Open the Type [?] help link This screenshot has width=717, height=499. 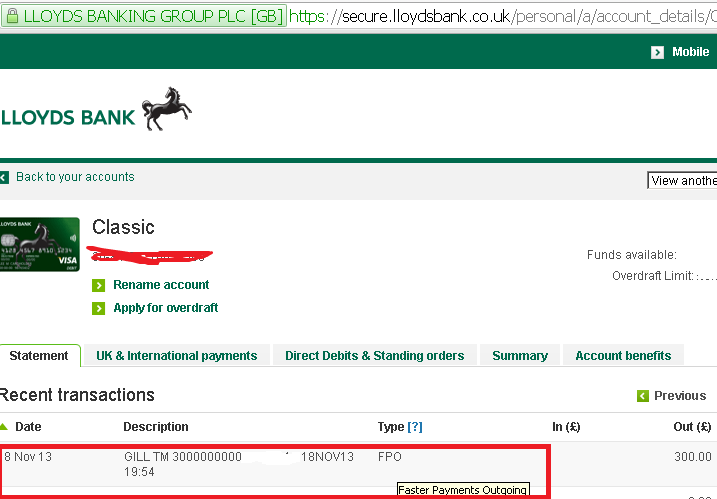pos(415,427)
